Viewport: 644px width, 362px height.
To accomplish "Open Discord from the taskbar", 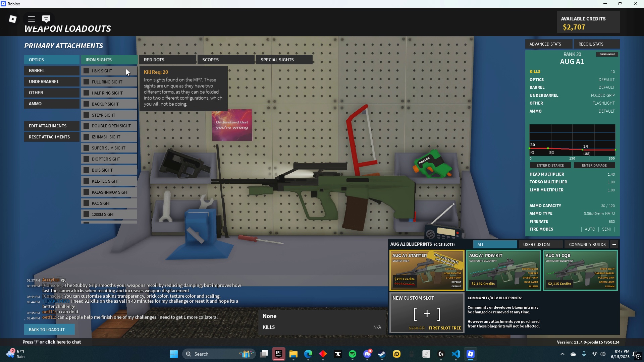I will [x=367, y=354].
